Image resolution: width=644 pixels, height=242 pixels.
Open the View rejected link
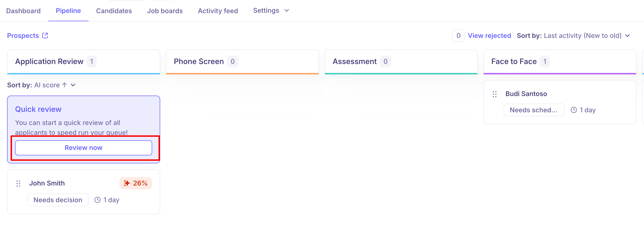(489, 36)
